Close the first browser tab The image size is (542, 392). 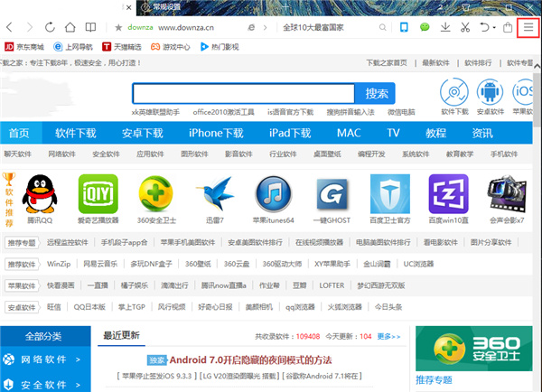click(128, 7)
